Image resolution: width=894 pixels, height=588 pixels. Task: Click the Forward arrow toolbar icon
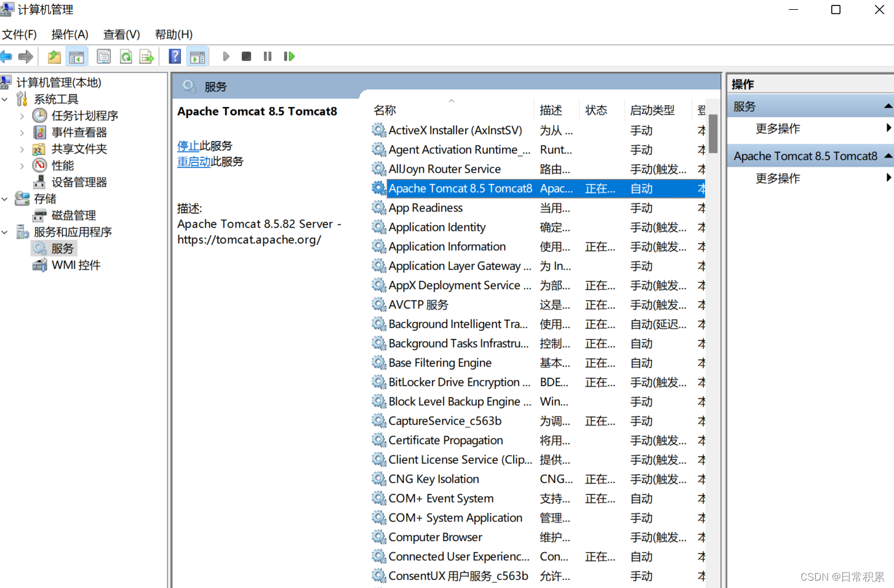(26, 57)
